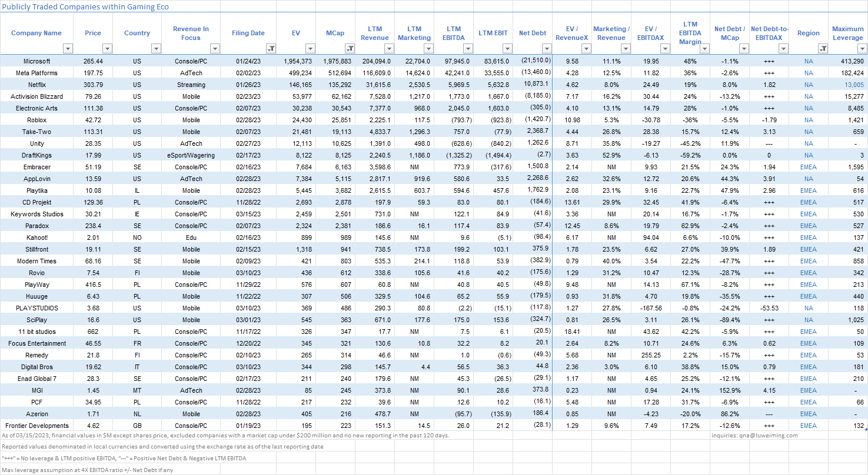Select the '11 bit studios' company cell

[x=36, y=332]
